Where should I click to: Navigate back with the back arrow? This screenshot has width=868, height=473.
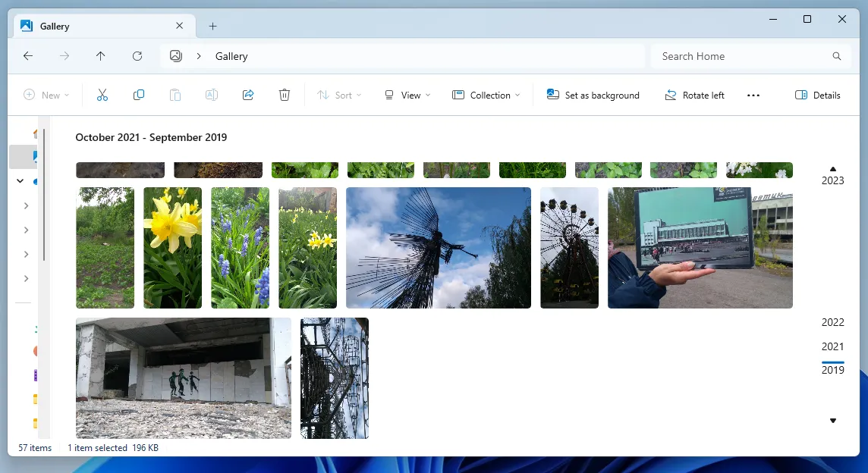tap(28, 56)
